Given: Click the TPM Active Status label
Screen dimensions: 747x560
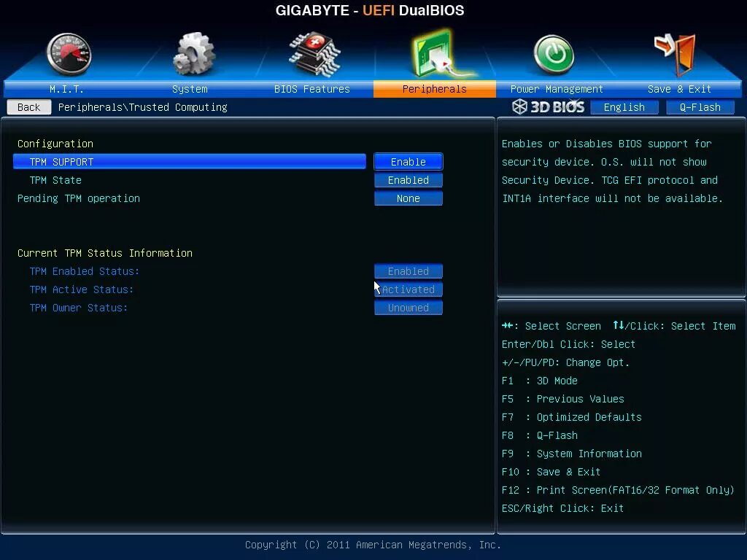Looking at the screenshot, I should [82, 289].
